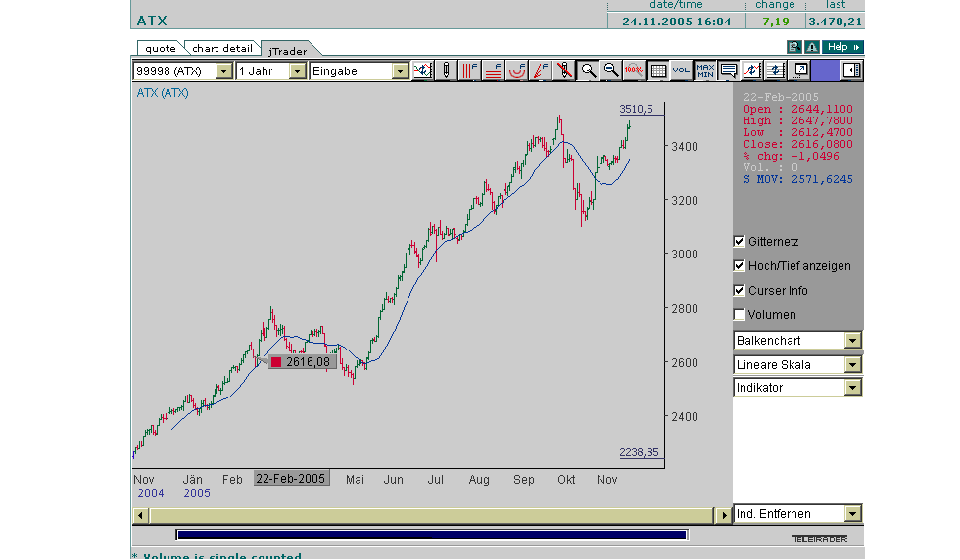Switch to the quote tab
The height and width of the screenshot is (560, 960).
[160, 49]
